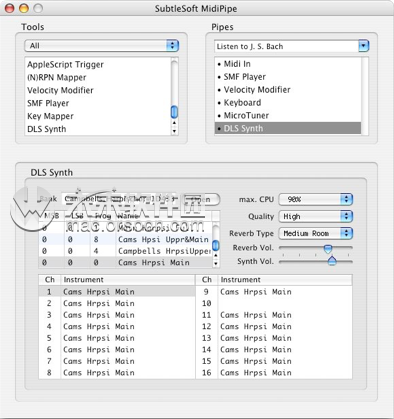
Task: Select channel 15 instrument row
Action: coord(274,361)
